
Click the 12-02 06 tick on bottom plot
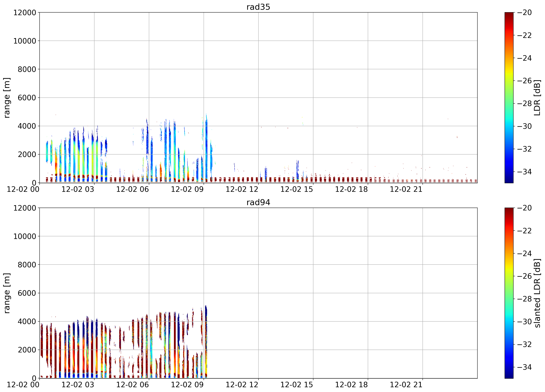pos(132,385)
